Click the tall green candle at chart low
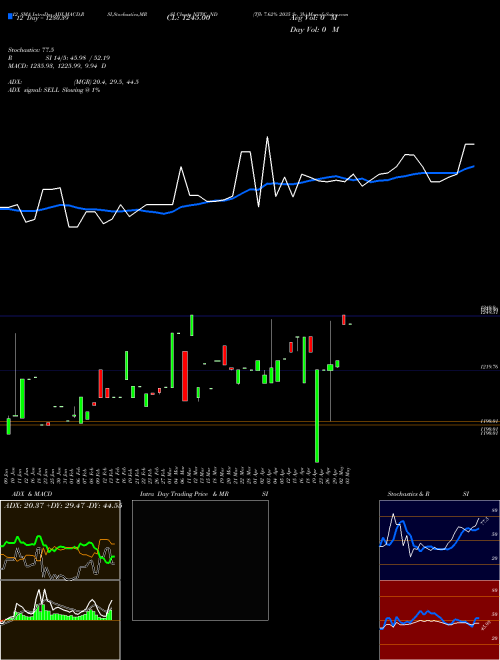 (317, 416)
